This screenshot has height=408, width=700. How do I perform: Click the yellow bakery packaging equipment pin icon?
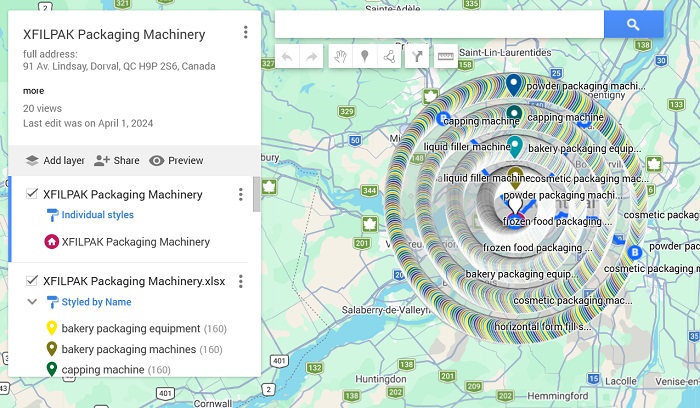tap(52, 328)
